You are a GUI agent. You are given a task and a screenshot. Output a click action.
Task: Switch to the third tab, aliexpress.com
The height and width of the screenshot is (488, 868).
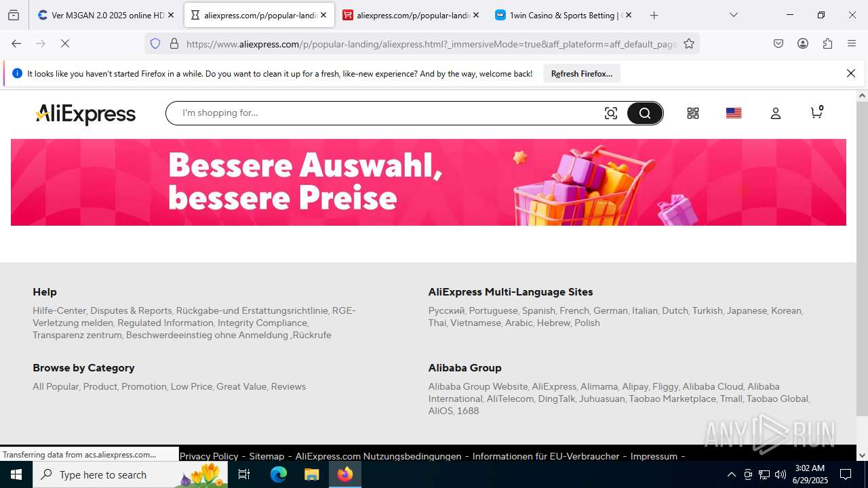[412, 15]
